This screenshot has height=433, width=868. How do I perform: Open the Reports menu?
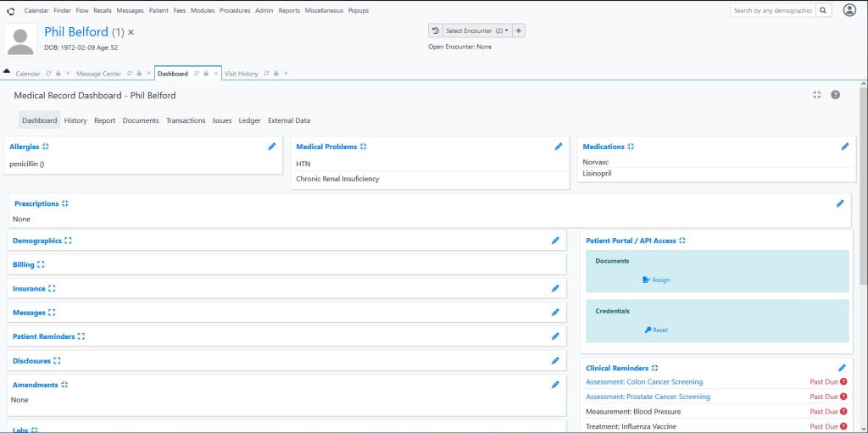289,10
